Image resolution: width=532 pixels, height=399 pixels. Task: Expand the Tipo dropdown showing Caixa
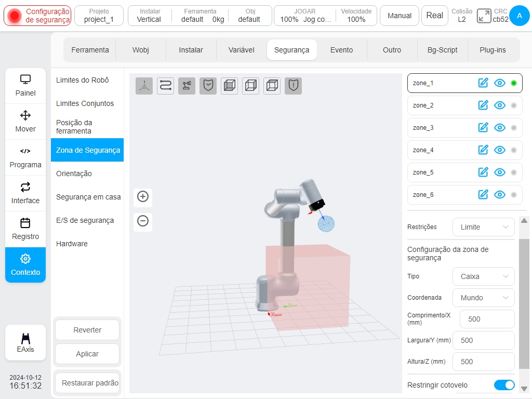point(484,276)
